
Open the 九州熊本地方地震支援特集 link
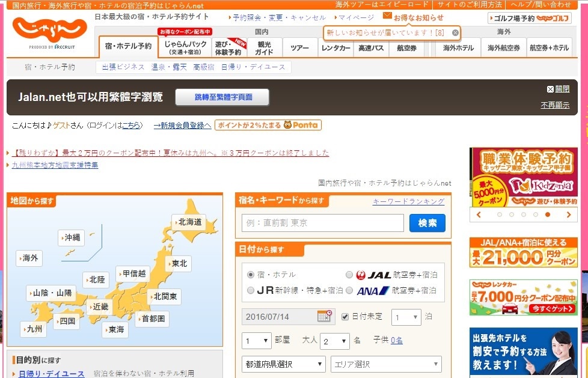tap(55, 165)
